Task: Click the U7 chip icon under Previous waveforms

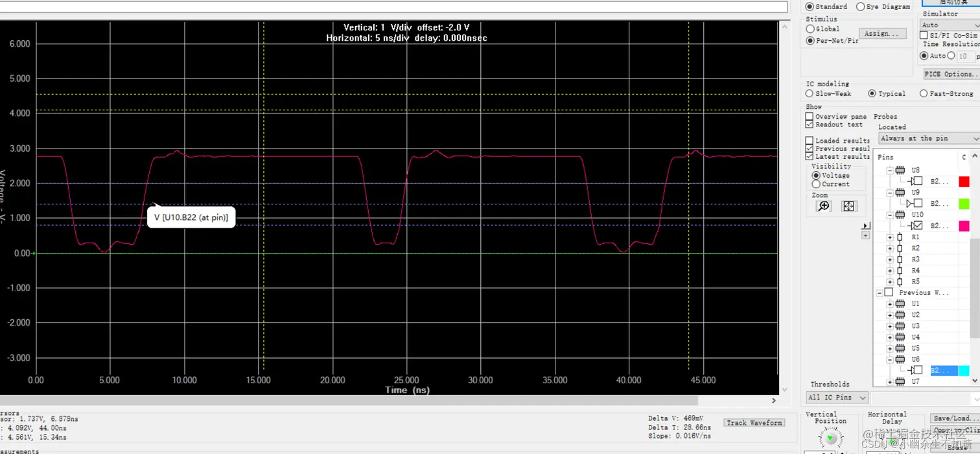Action: point(900,381)
